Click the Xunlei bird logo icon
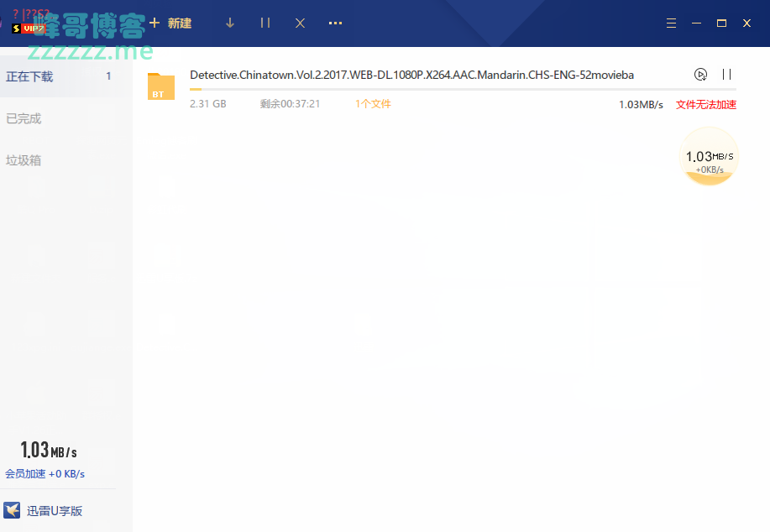 [12, 510]
